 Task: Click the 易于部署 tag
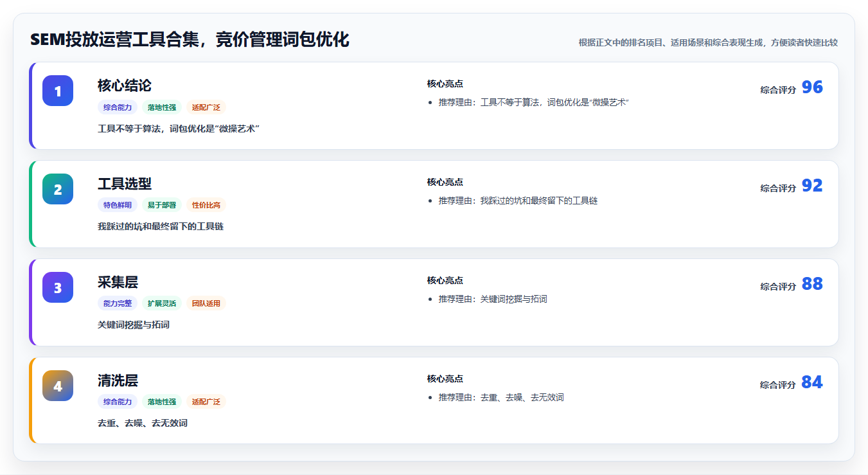162,205
